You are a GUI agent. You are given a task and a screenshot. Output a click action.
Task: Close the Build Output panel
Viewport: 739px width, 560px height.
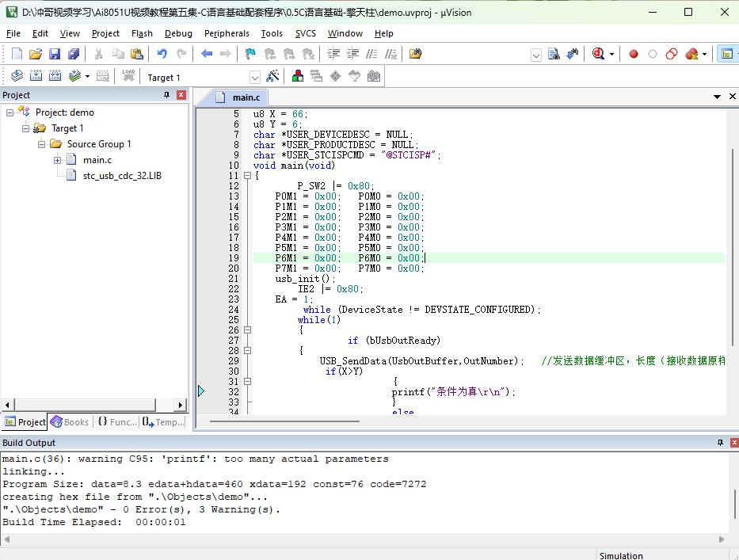click(734, 442)
